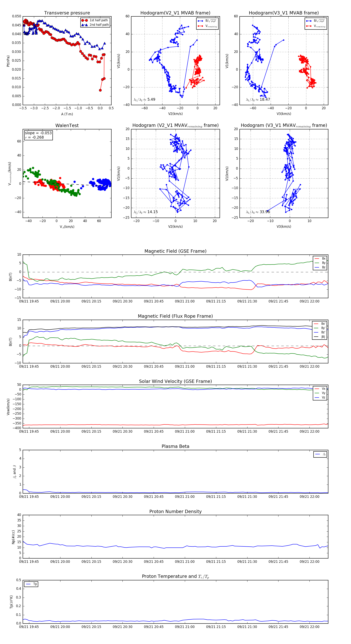Click the 'Magnetic Field (Flux Rope Frame)' title
This screenshot has height=644, width=351.
click(x=175, y=316)
